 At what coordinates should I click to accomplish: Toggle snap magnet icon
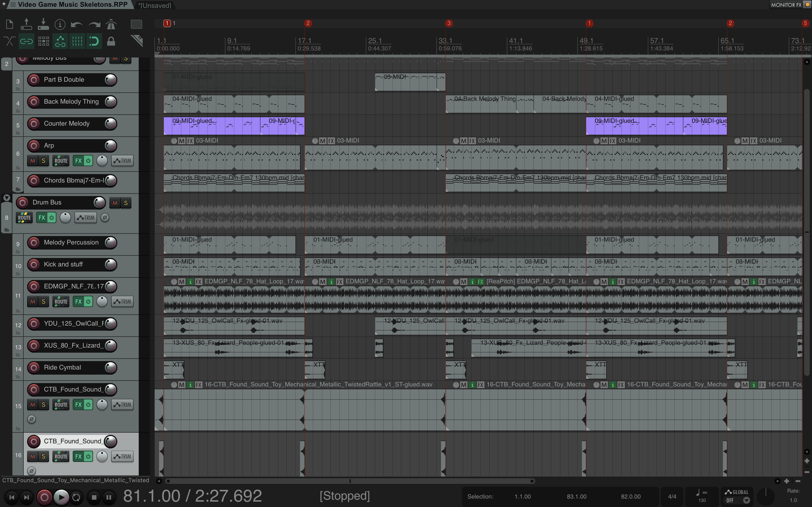(x=94, y=41)
